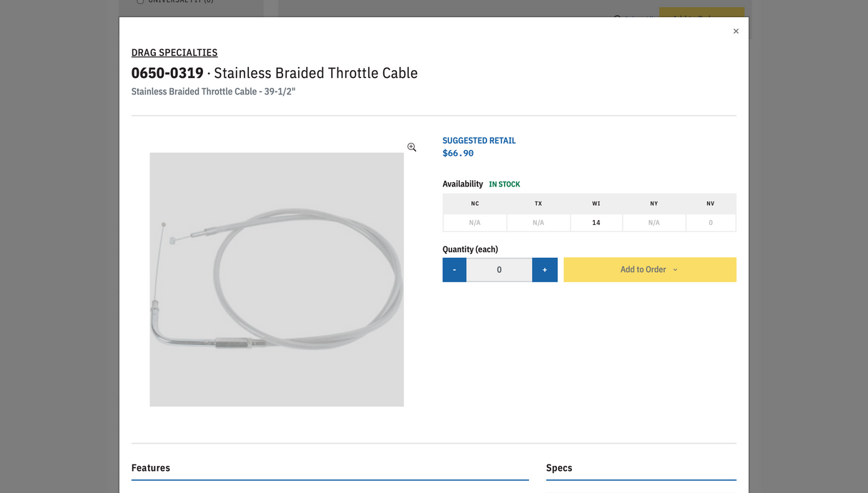Open the Add to Order dropdown
The image size is (868, 493).
pyautogui.click(x=650, y=269)
